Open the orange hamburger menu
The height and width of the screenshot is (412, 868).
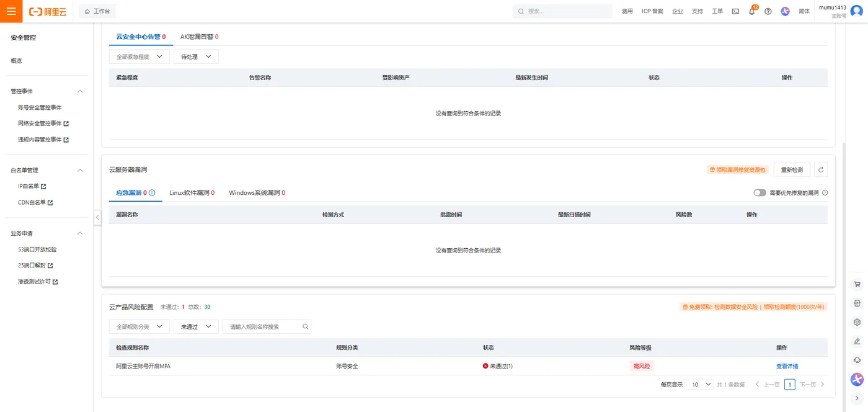(x=11, y=11)
